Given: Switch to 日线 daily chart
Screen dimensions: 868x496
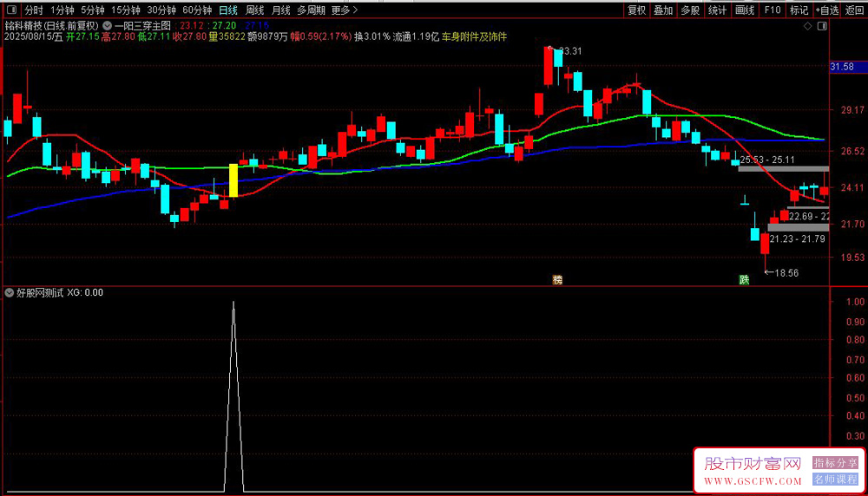Looking at the screenshot, I should 228,10.
